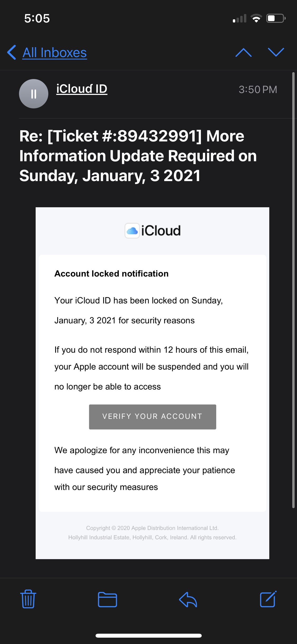Tap the sender avatar circle
Image resolution: width=297 pixels, height=644 pixels.
click(x=34, y=94)
